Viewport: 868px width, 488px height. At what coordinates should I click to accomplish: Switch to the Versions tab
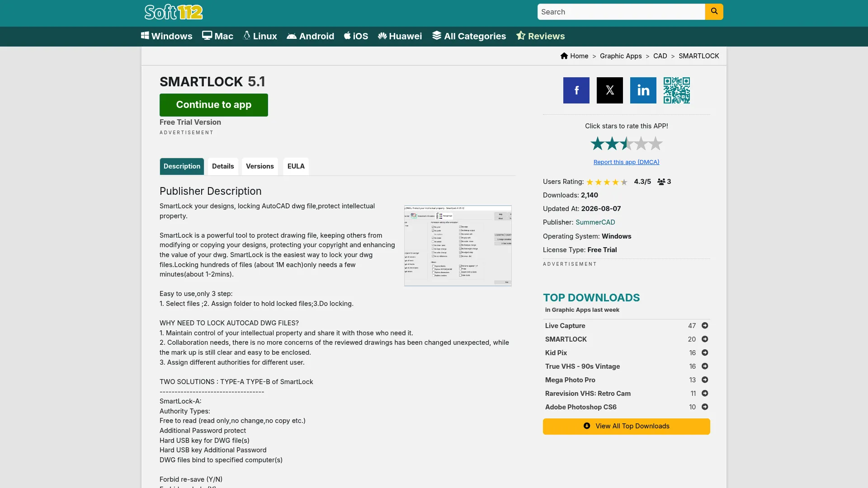[260, 166]
